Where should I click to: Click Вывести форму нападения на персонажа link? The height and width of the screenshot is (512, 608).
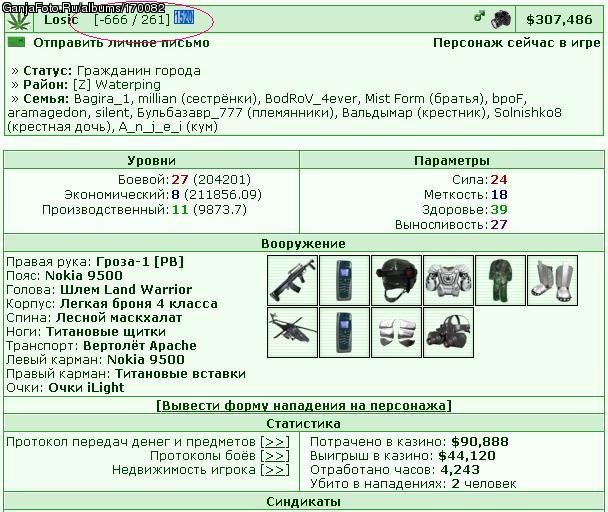(304, 406)
